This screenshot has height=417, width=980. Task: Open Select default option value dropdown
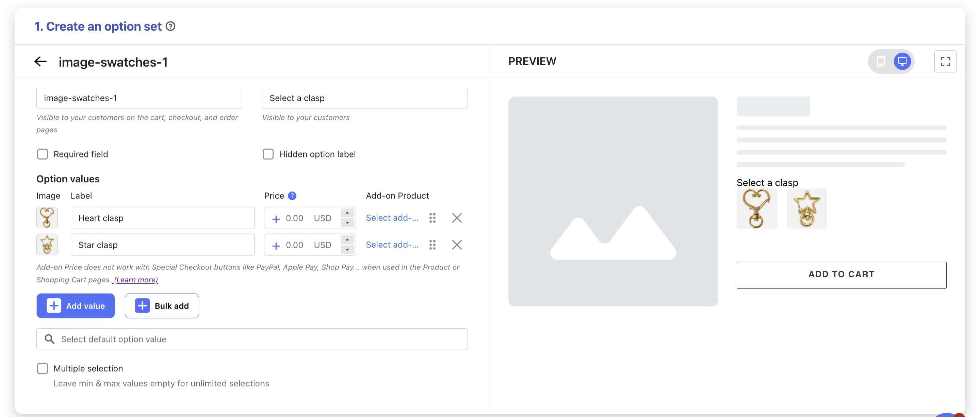(252, 339)
